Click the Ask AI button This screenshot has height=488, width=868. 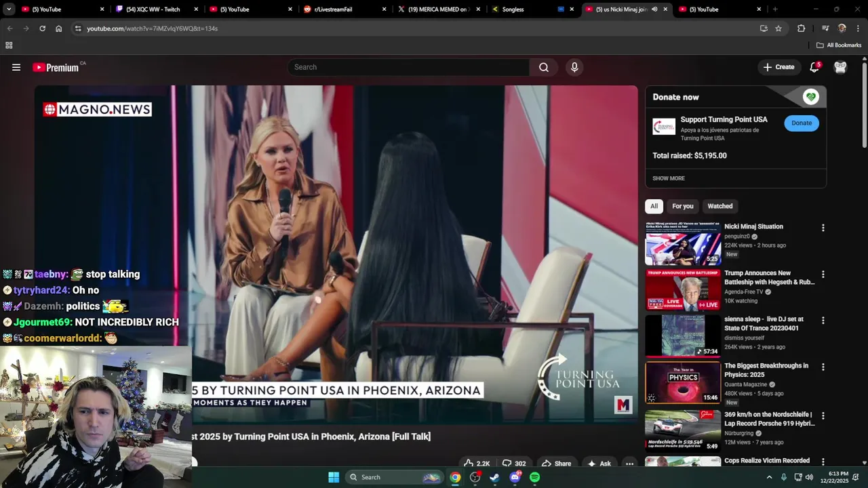tap(599, 464)
